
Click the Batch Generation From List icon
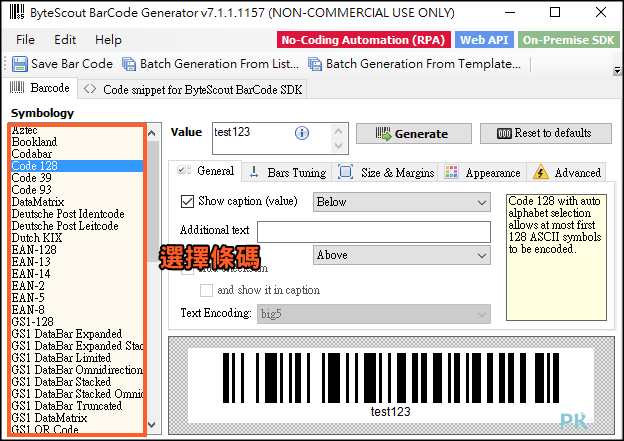click(x=129, y=64)
